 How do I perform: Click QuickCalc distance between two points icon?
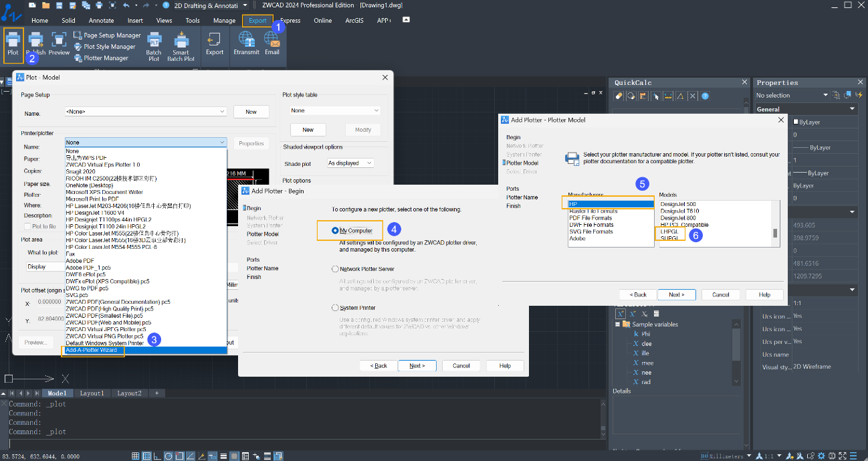coord(668,96)
